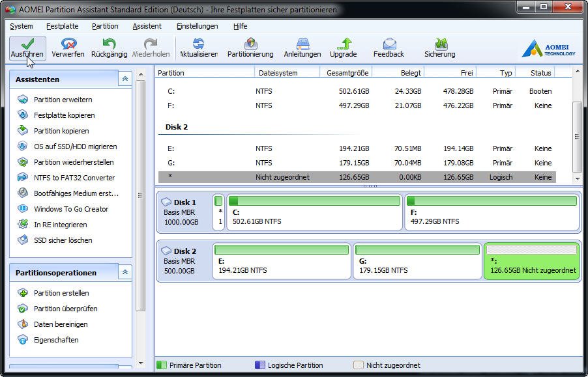Select Disk 2 Basis MBR label
The height and width of the screenshot is (377, 588).
click(x=181, y=261)
